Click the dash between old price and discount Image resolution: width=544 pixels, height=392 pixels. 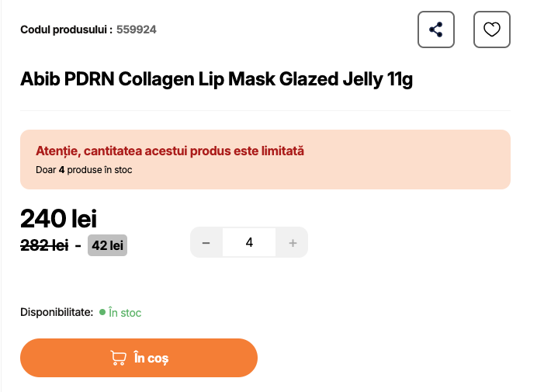coord(78,245)
